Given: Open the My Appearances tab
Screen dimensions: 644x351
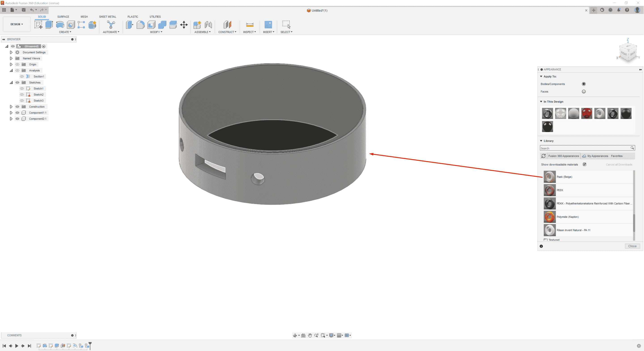Looking at the screenshot, I should (595, 156).
